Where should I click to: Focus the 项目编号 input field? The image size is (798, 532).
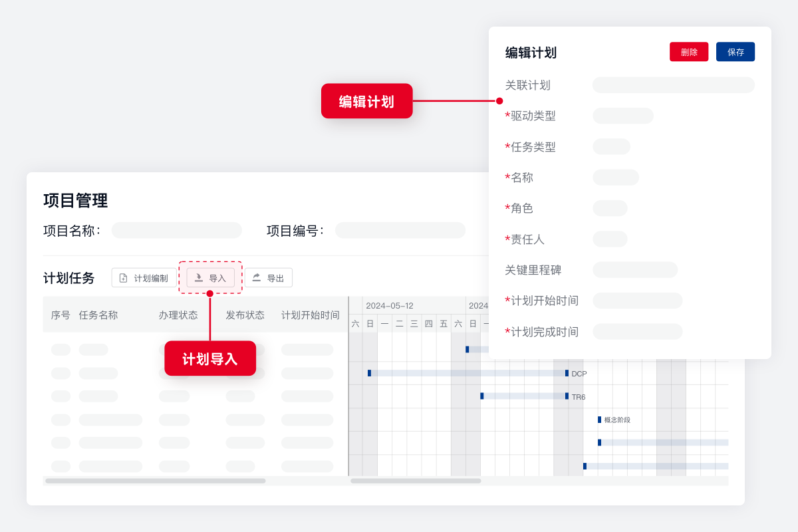tap(400, 230)
